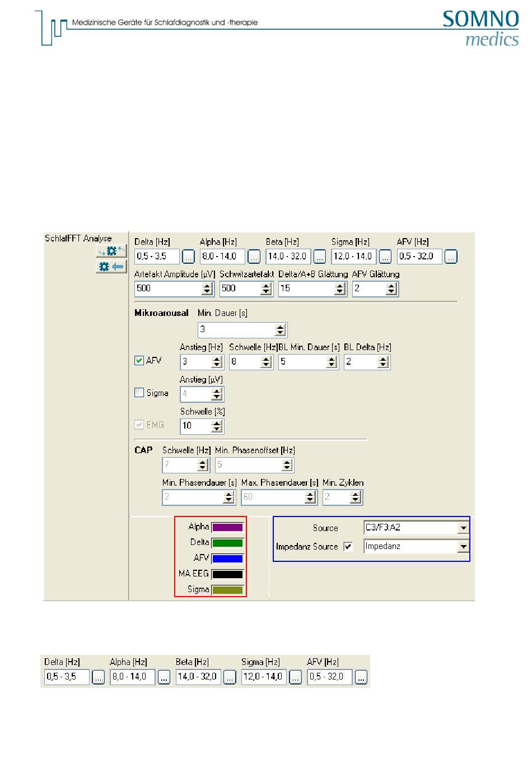Screen dimensions: 532x777
Task: Click spinner of BL Delta [Hz] field
Action: [382, 362]
